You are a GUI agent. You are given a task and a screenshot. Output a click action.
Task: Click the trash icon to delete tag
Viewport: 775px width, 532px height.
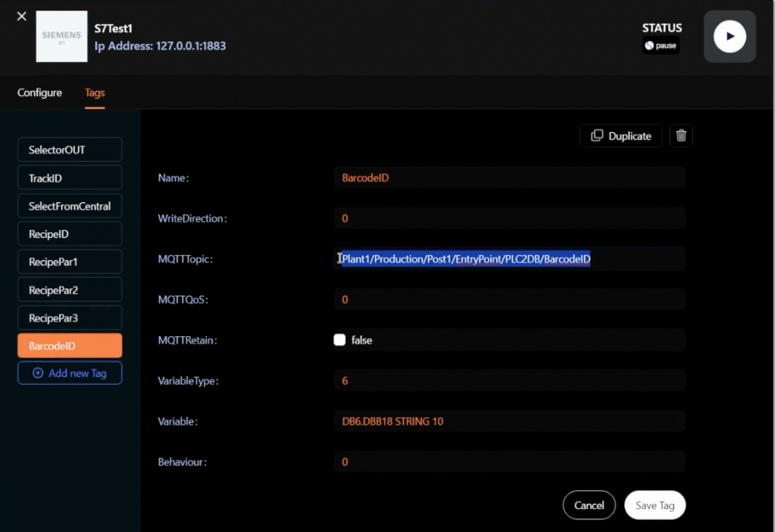click(x=681, y=136)
